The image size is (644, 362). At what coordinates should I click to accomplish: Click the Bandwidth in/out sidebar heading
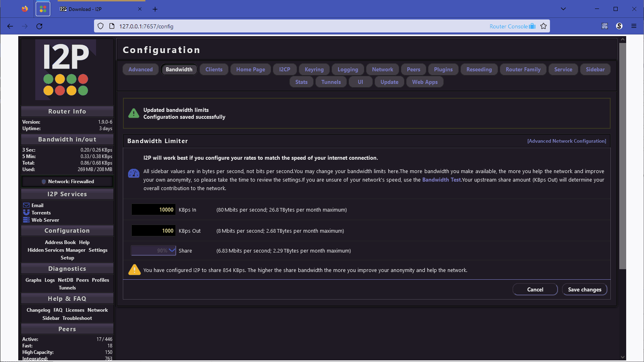click(x=67, y=139)
